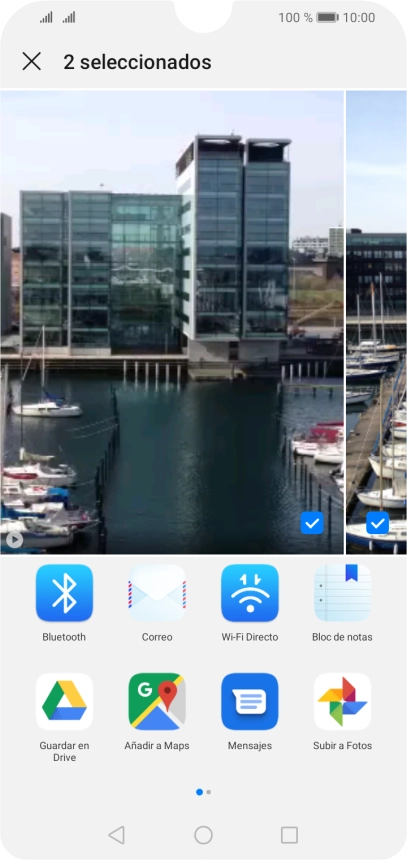The height and width of the screenshot is (860, 407).
Task: Pick the Añadir a Maps icon
Action: (157, 701)
